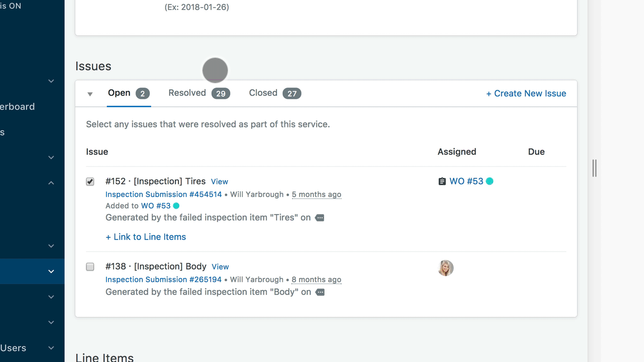Expand the Users sidebar chevron
Screen dimensions: 644x362
pyautogui.click(x=51, y=348)
